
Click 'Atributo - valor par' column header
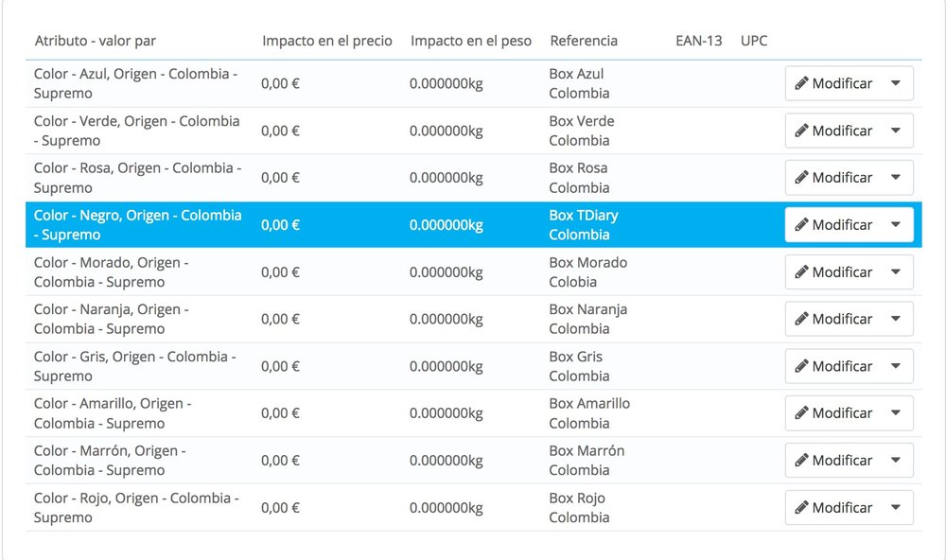(x=96, y=41)
